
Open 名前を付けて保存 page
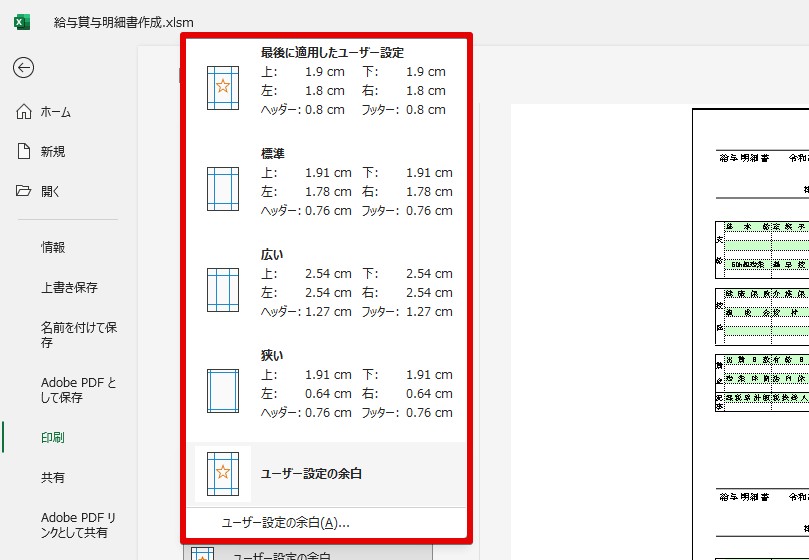[x=79, y=334]
